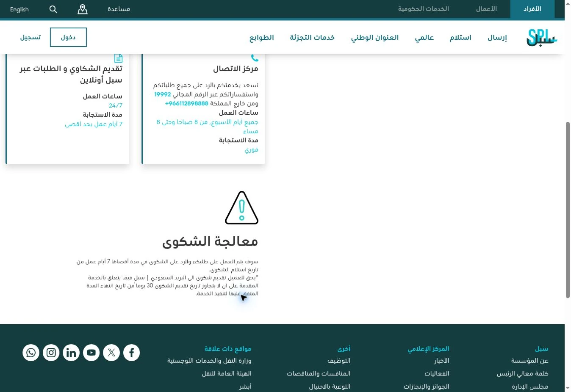Open الأخبار footer link
This screenshot has width=571, height=392.
click(441, 361)
